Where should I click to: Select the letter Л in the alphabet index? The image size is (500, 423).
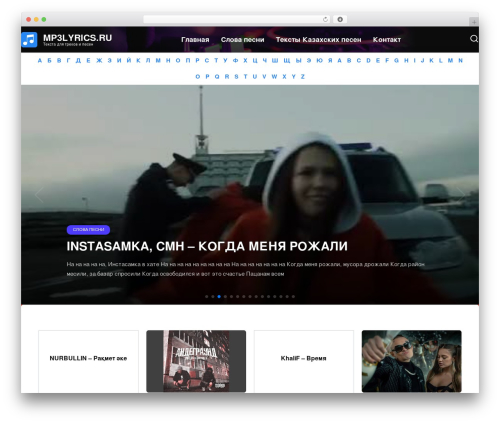[x=148, y=60]
